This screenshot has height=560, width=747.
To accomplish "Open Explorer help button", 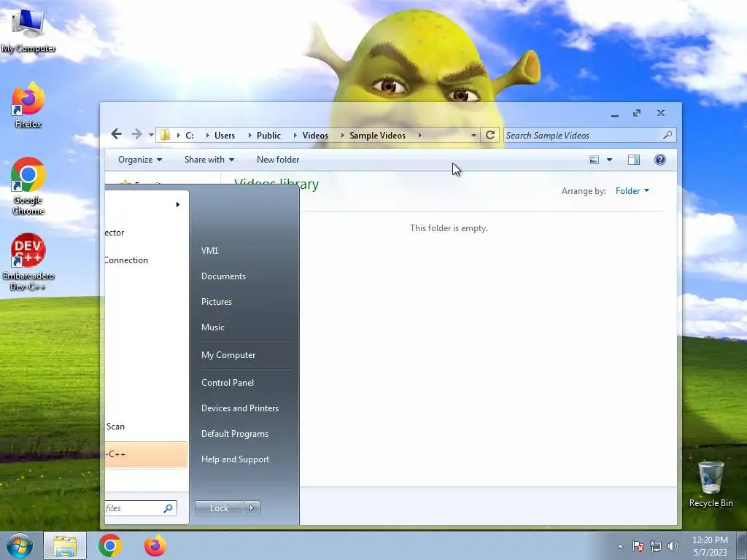I will tap(659, 160).
